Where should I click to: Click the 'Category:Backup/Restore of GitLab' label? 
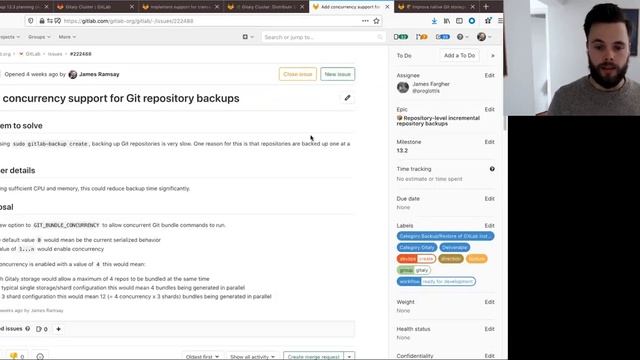(x=445, y=236)
